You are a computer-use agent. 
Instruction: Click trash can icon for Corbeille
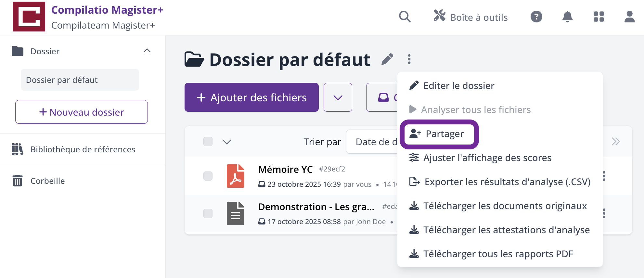(18, 181)
